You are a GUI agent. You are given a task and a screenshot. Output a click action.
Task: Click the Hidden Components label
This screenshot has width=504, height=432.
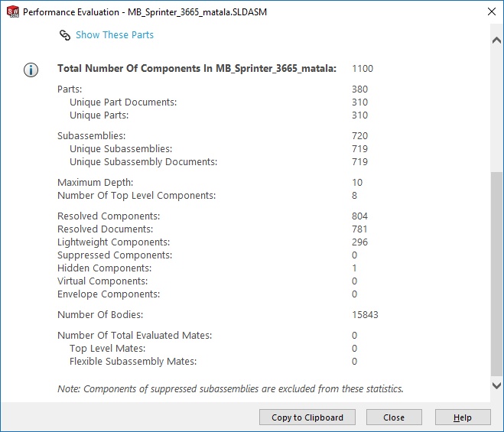pyautogui.click(x=105, y=268)
